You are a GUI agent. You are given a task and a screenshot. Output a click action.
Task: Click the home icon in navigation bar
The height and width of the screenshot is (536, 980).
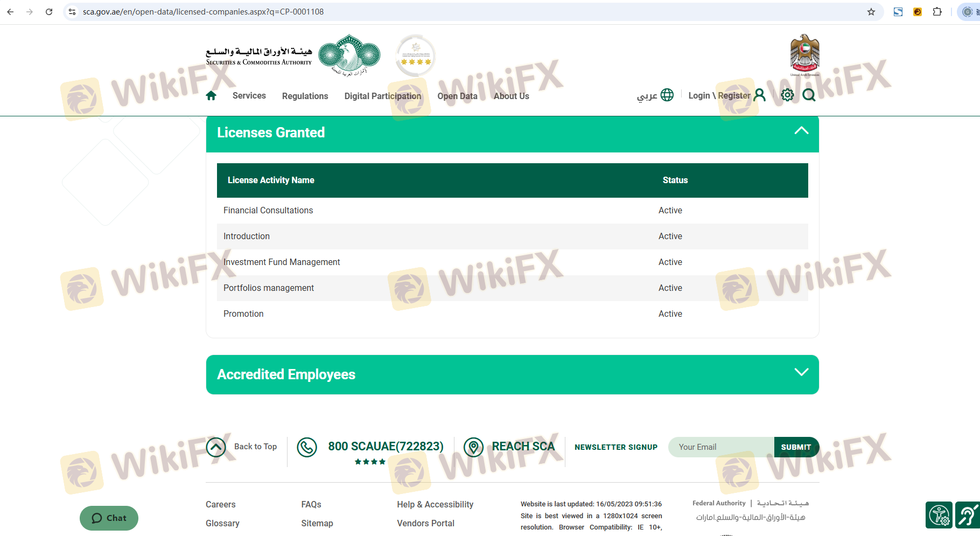[211, 96]
